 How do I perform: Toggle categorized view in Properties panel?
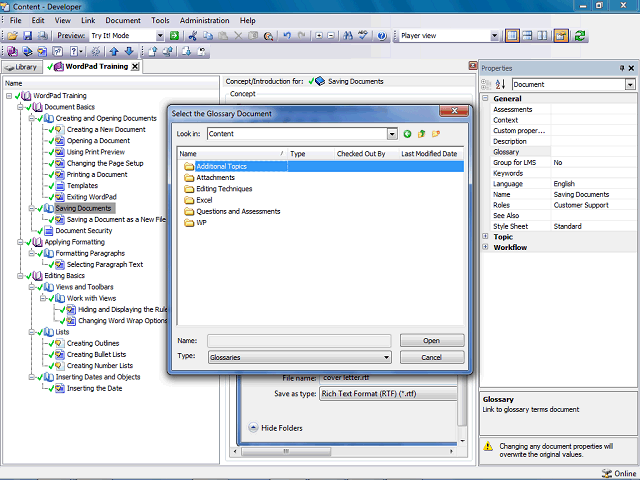[x=486, y=84]
